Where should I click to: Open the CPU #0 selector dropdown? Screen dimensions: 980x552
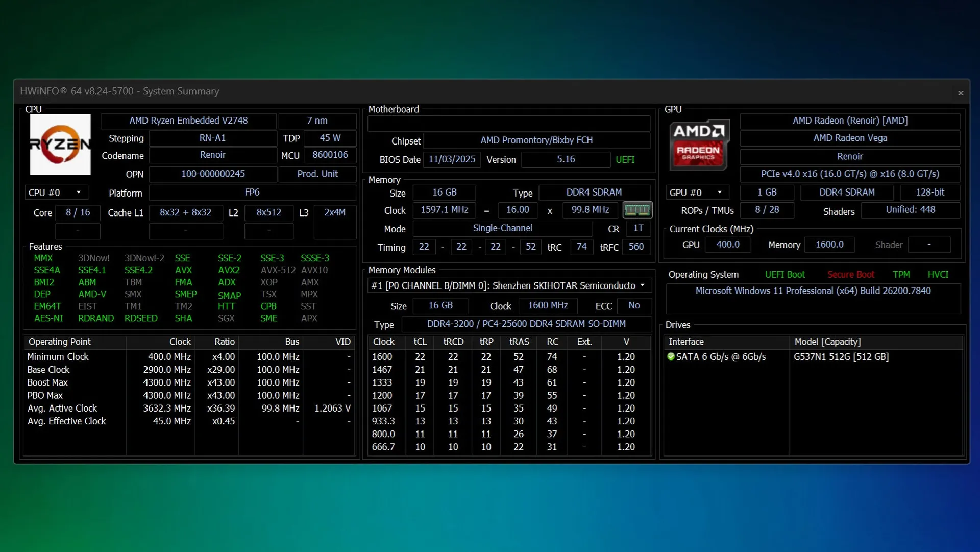point(56,193)
